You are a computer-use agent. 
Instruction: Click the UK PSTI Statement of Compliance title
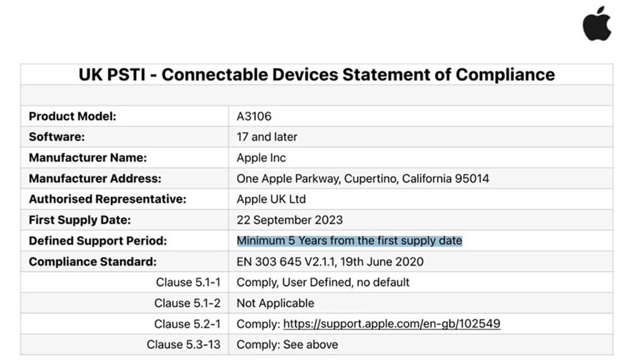[317, 74]
